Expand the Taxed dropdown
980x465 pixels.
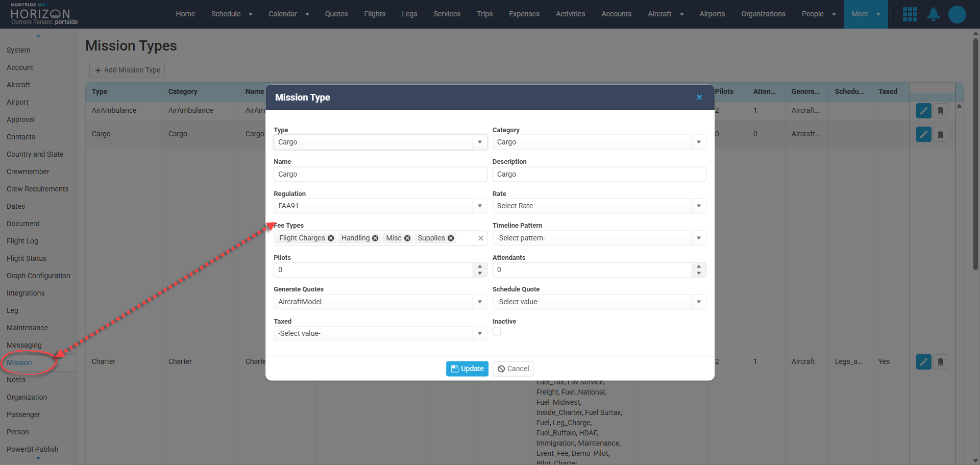(480, 334)
